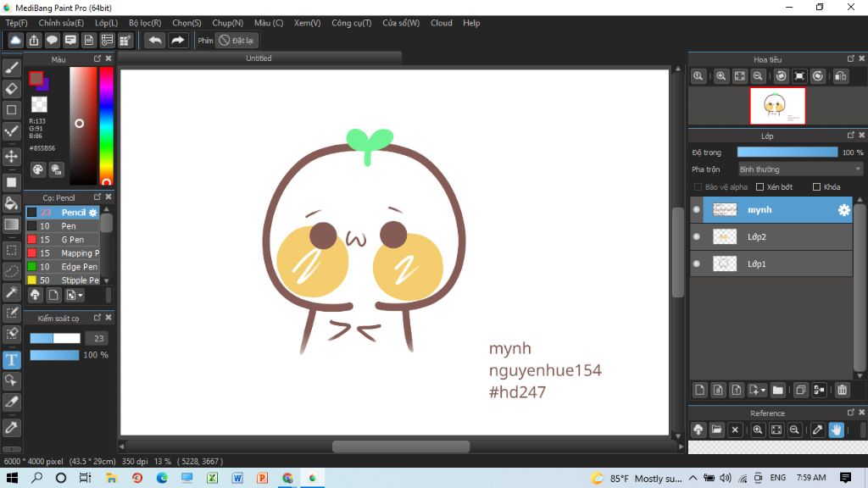Expand the add layer dropdown arrow

(x=757, y=390)
